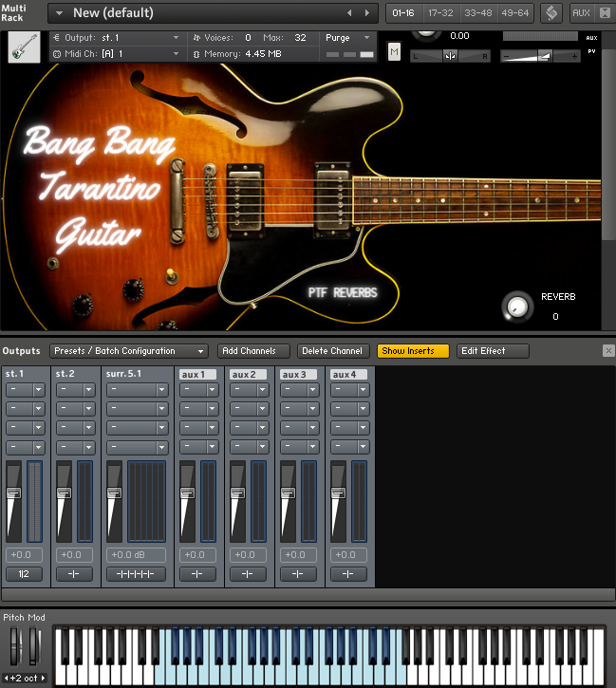Click the Add Channels button

click(x=252, y=351)
